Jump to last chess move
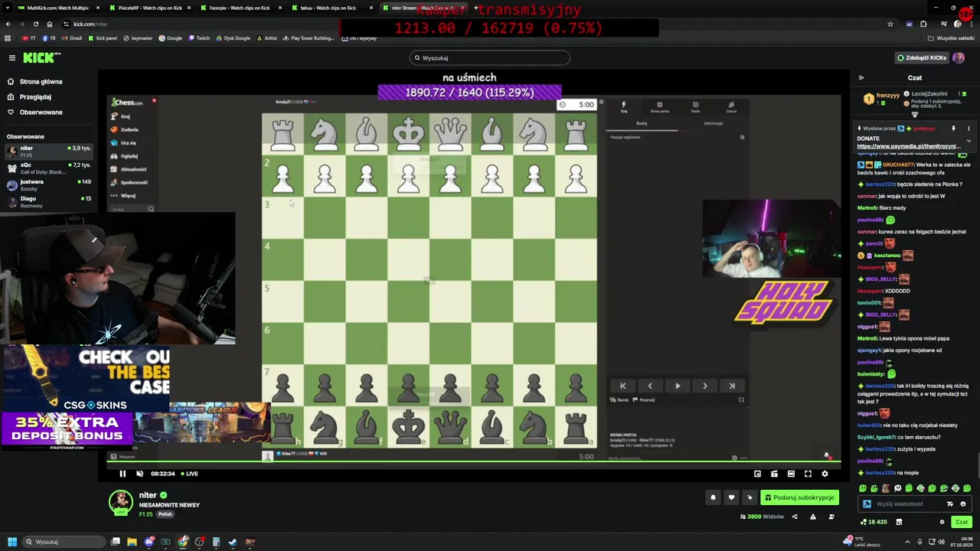980x551 pixels. click(x=732, y=386)
